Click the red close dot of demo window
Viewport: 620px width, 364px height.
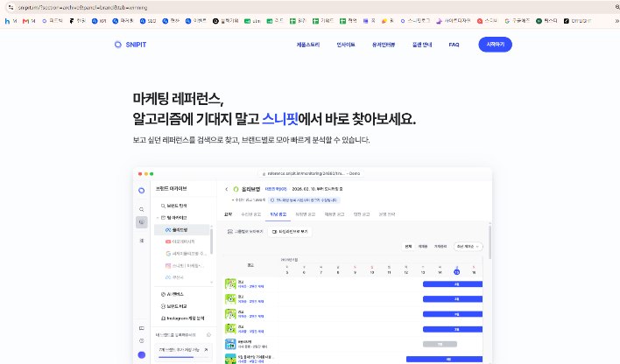pos(140,174)
